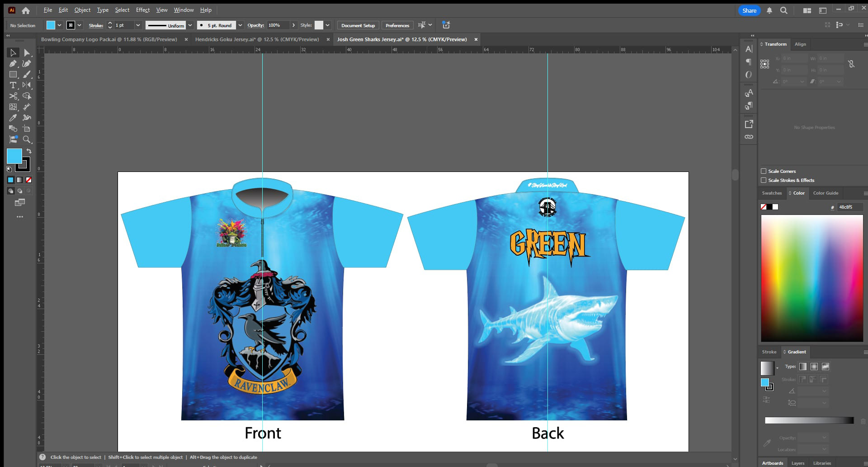Click the Document Setup button

[358, 25]
